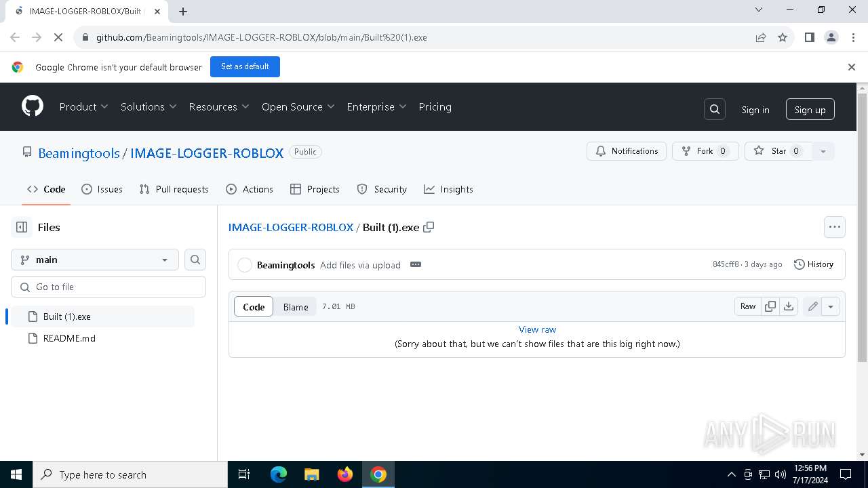Expand the Product navigation menu
Screen dimensions: 868x488
pos(83,106)
